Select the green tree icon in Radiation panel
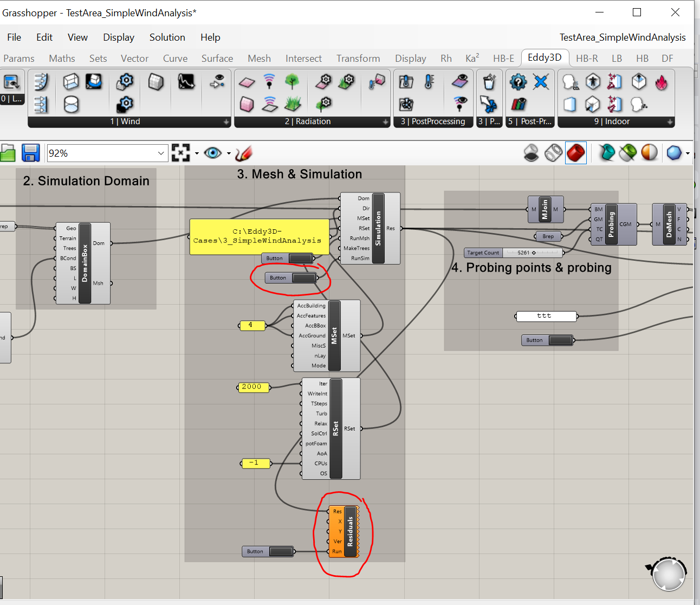700x605 pixels. coord(292,82)
